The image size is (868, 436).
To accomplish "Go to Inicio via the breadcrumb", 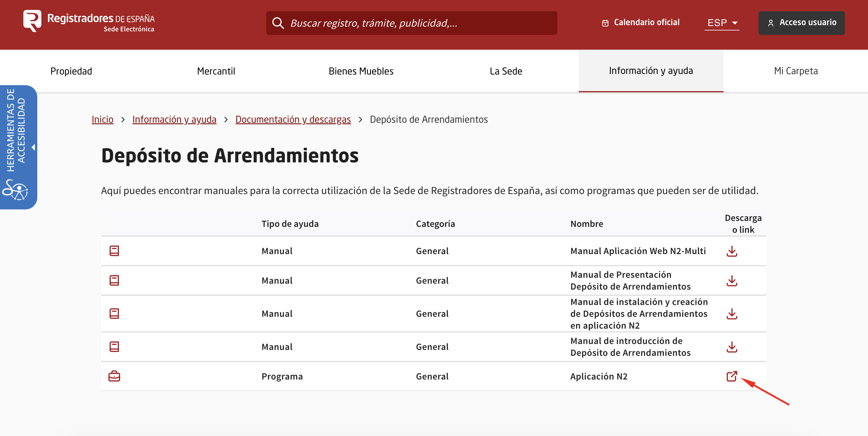I will pos(102,119).
